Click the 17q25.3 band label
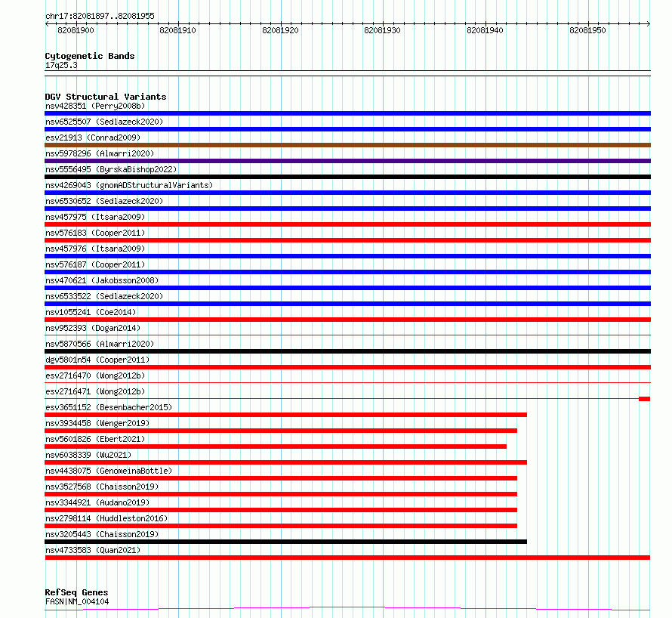The image size is (672, 618). pos(61,65)
